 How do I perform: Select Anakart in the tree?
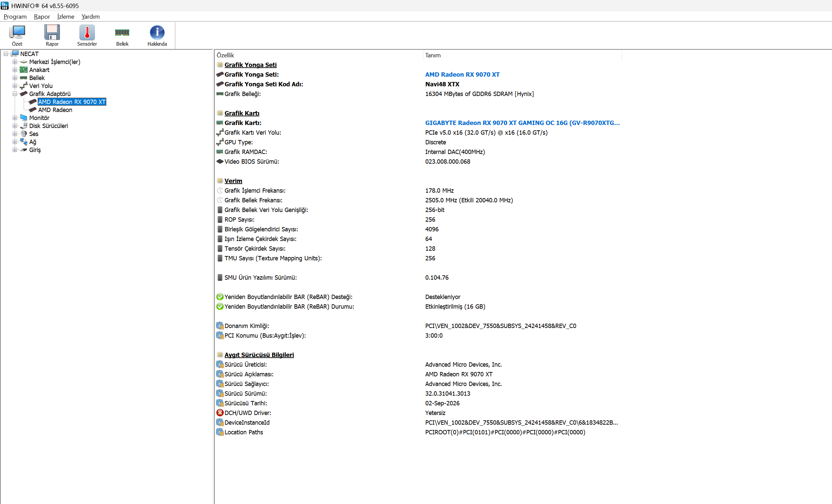[x=39, y=70]
